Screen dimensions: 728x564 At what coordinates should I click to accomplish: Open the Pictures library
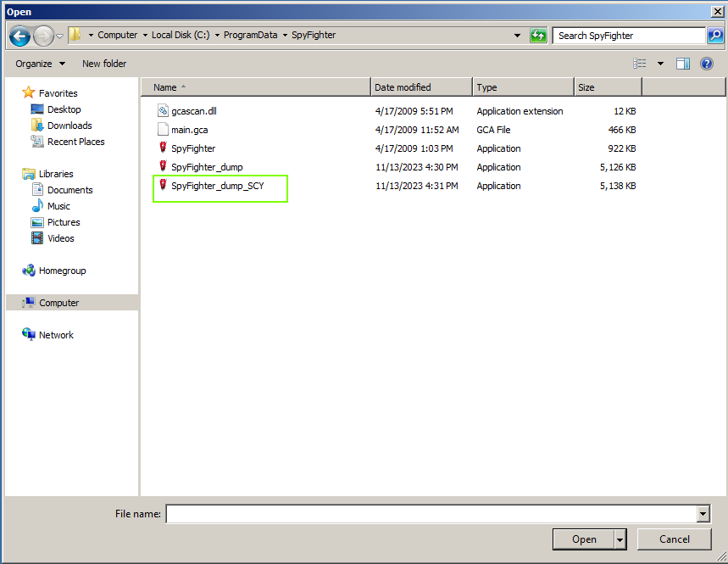pyautogui.click(x=64, y=222)
